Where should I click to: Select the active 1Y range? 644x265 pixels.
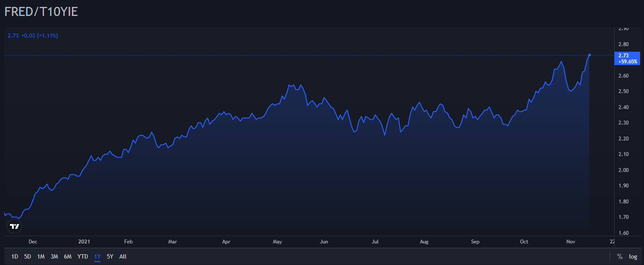[97, 256]
